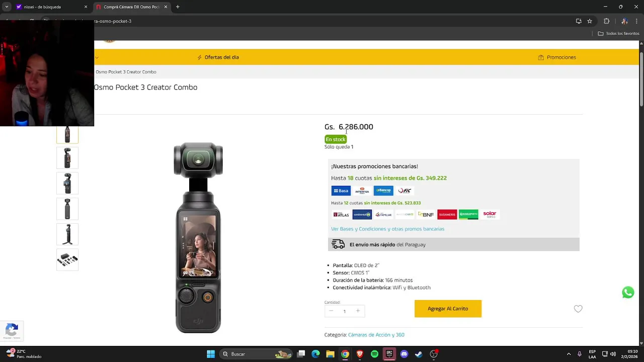Click the Basa bank logo
The image size is (644, 362).
pos(341,191)
